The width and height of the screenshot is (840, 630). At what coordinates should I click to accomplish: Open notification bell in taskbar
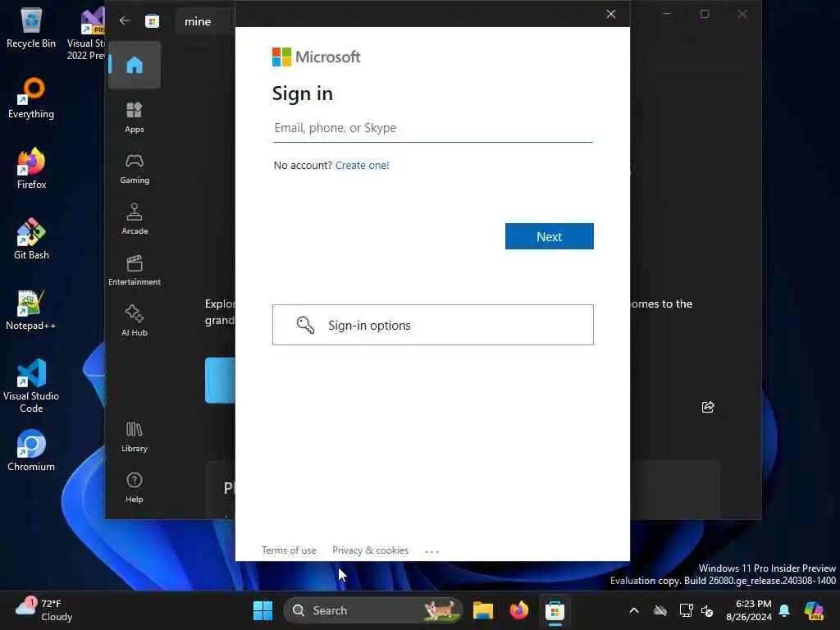[x=784, y=610]
